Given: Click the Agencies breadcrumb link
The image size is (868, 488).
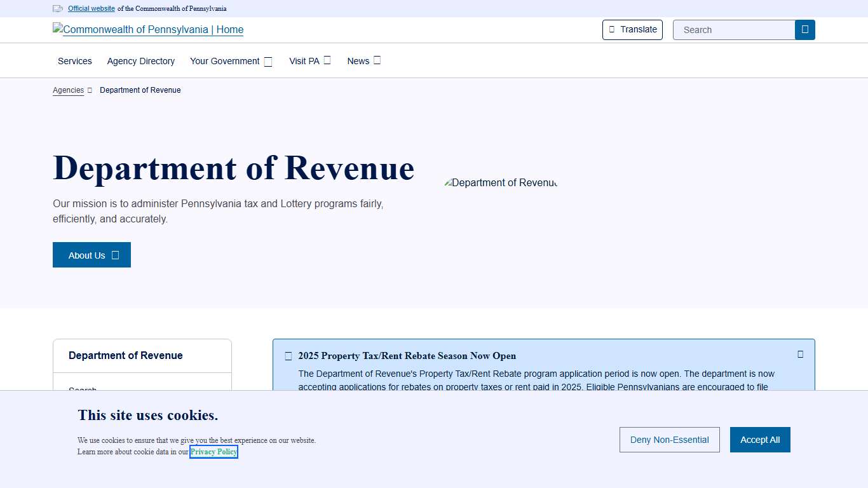Looking at the screenshot, I should tap(68, 90).
